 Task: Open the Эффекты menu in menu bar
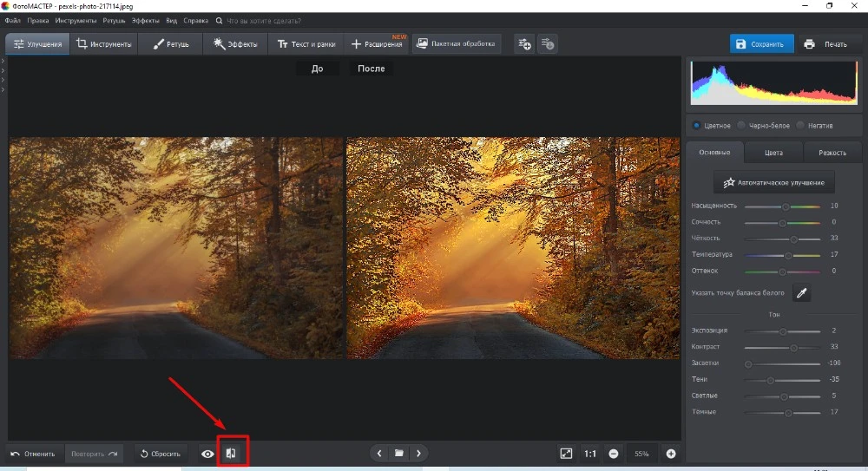click(146, 19)
